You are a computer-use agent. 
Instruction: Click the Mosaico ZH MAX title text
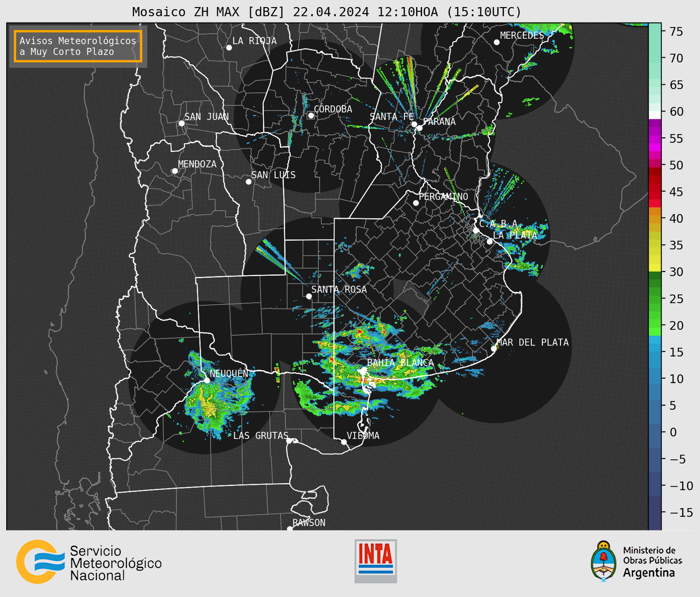[327, 12]
